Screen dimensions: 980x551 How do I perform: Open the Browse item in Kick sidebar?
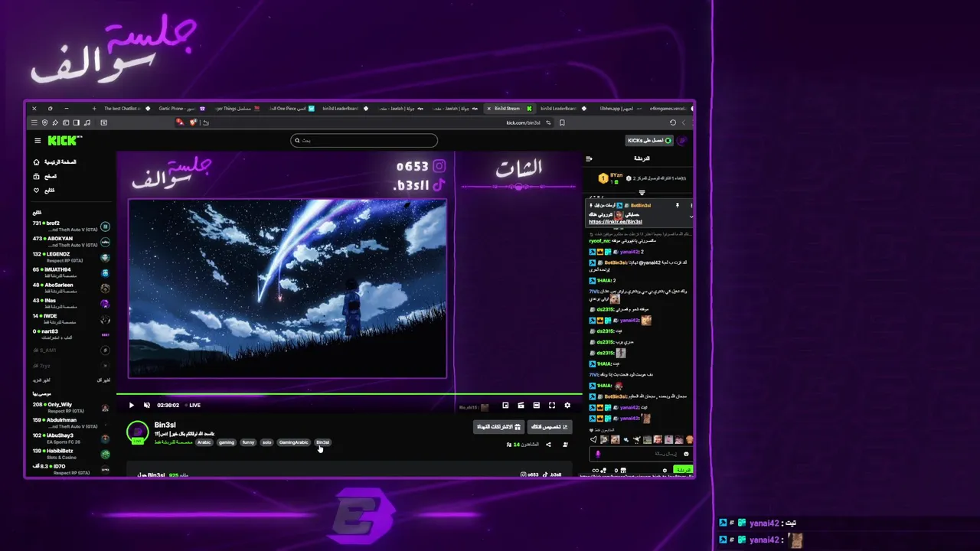[x=46, y=176]
